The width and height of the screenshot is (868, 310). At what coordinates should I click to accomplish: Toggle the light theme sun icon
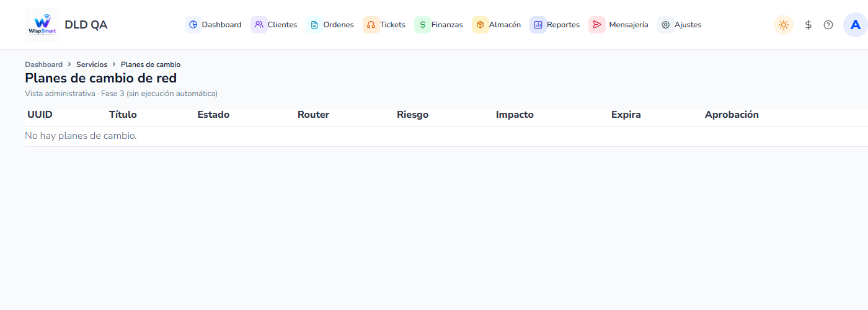(x=784, y=25)
